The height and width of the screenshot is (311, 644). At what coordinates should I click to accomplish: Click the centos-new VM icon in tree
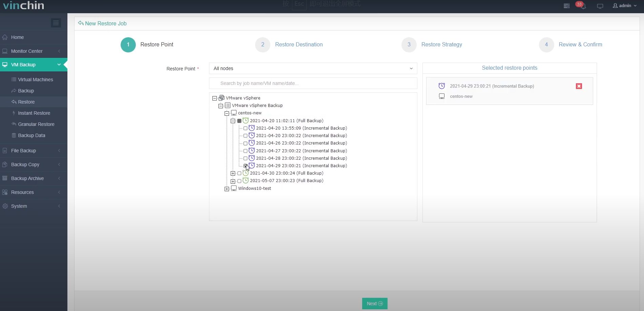tap(234, 113)
